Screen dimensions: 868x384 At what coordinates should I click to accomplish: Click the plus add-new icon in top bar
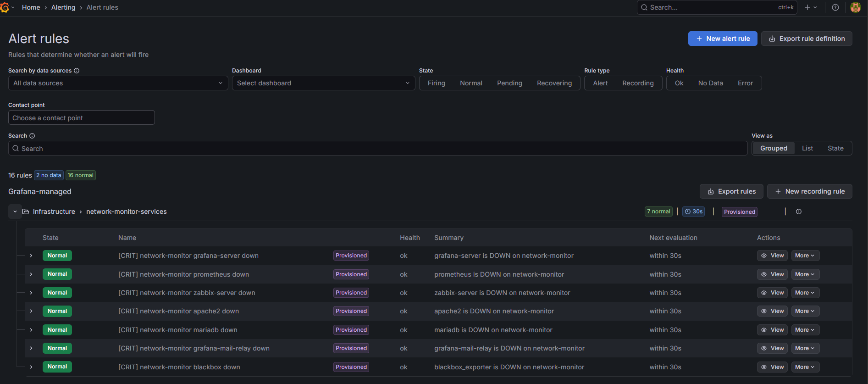coord(810,7)
